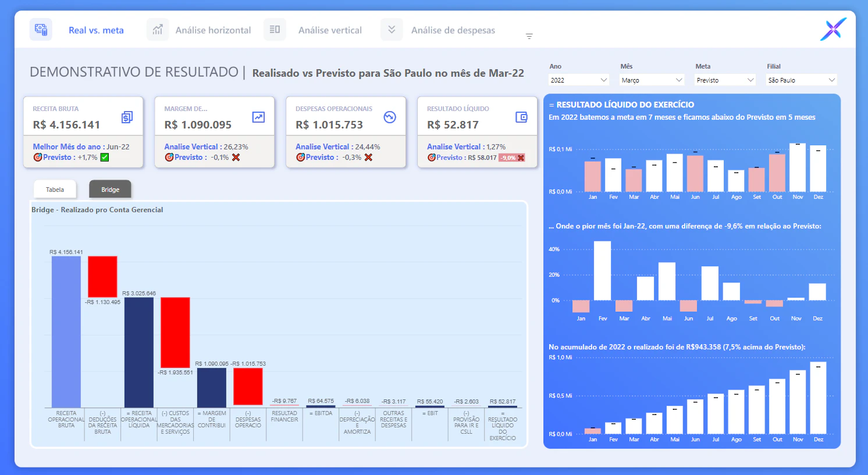Click the Receita Operacional Bruta waterfall bar

pyautogui.click(x=66, y=331)
